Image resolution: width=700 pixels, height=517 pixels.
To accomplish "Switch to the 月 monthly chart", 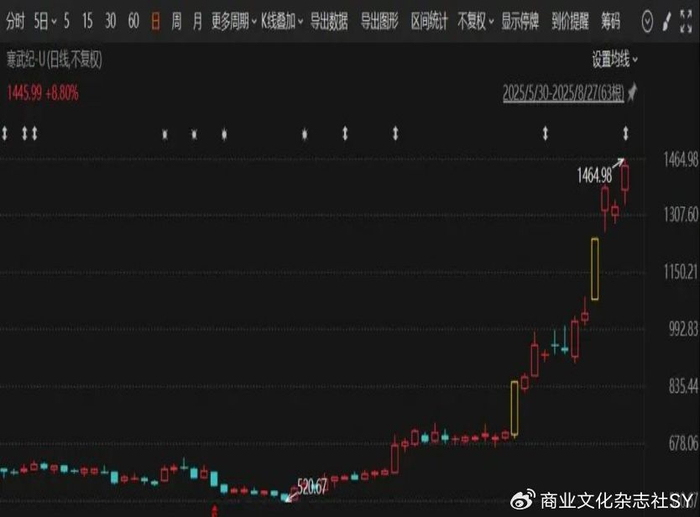I will coord(197,21).
